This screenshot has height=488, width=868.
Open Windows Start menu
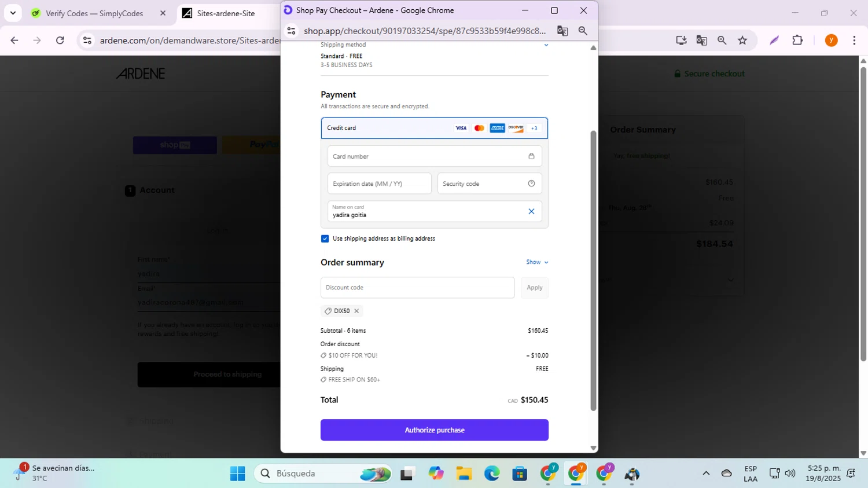click(237, 474)
